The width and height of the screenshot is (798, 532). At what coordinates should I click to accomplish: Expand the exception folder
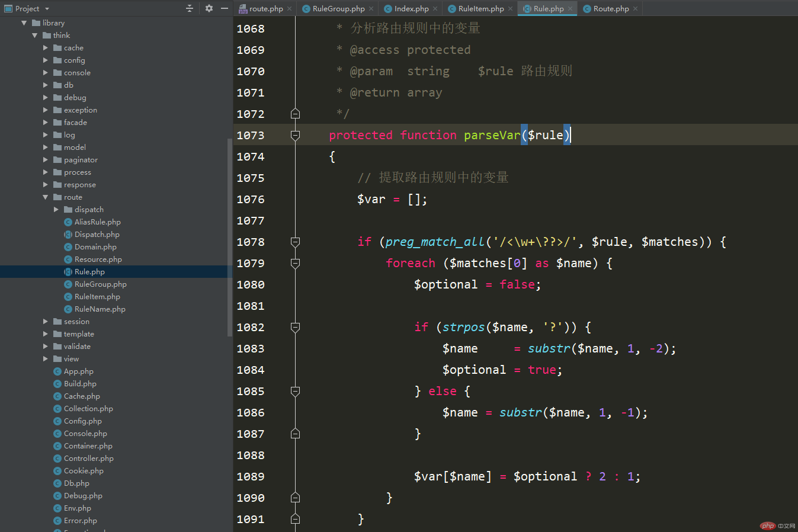[x=46, y=110]
